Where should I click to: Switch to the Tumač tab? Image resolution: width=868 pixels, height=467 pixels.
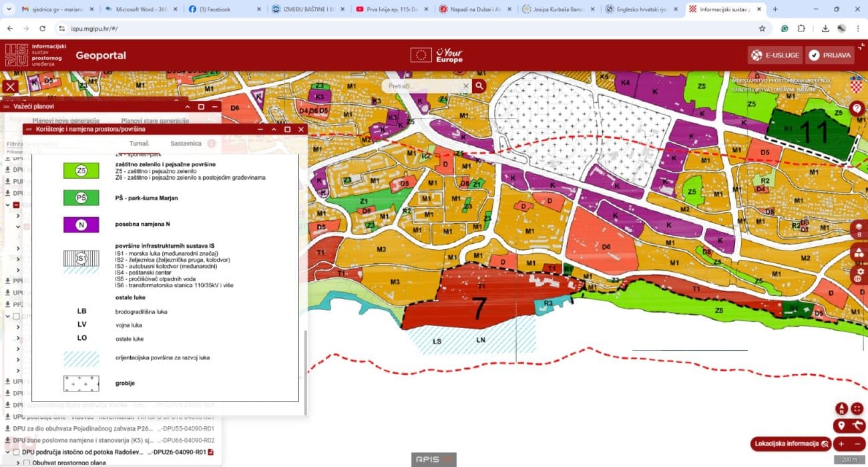coord(139,144)
